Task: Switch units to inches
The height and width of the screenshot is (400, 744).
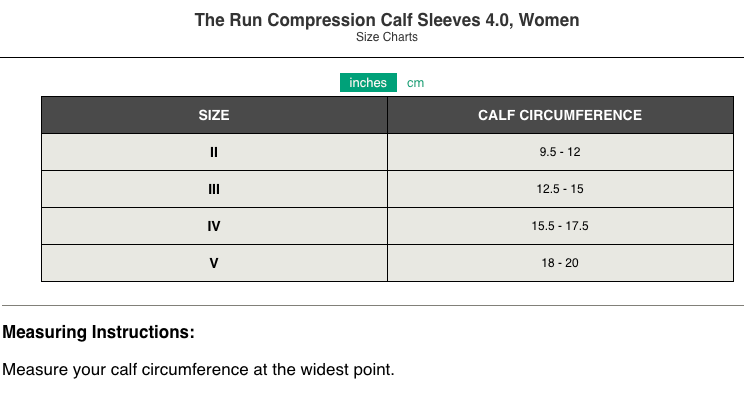Action: 368,83
